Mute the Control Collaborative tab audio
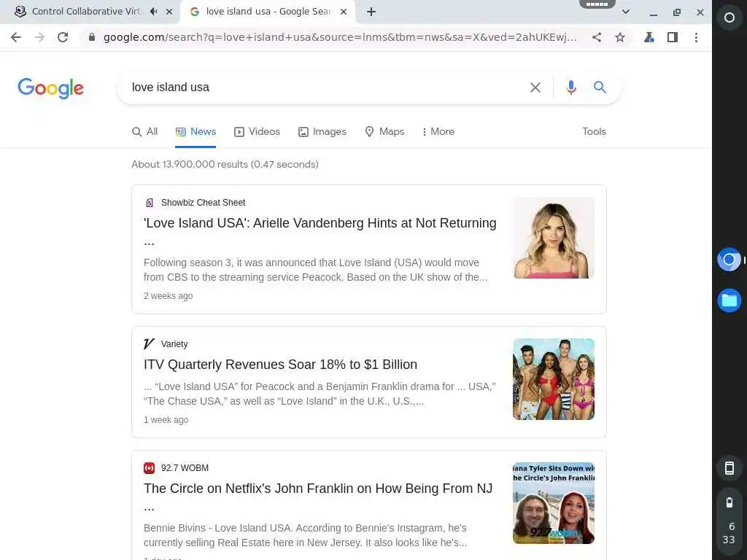This screenshot has width=747, height=560. 153,12
